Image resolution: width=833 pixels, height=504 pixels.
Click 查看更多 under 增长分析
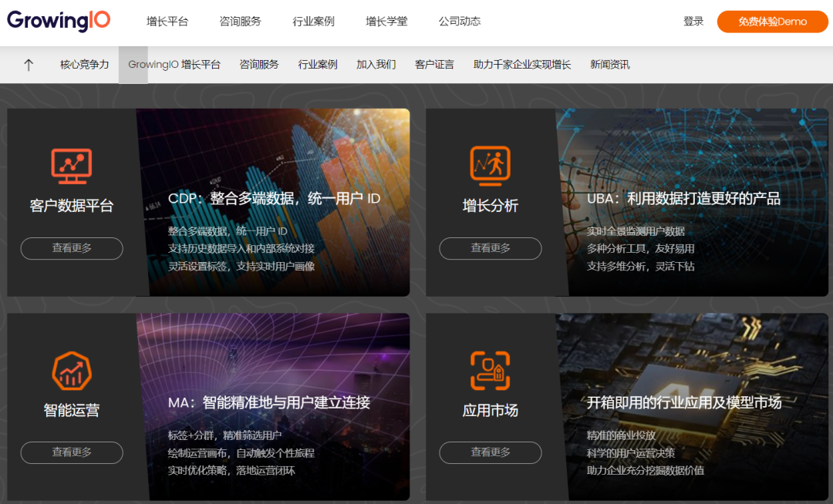491,248
